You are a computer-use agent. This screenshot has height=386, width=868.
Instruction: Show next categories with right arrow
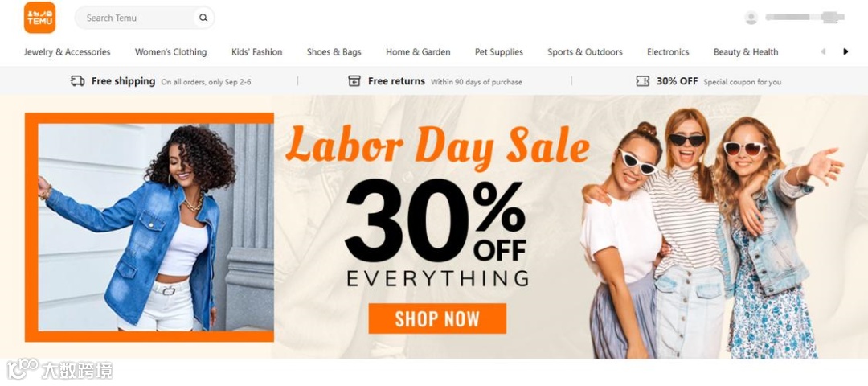(x=845, y=52)
